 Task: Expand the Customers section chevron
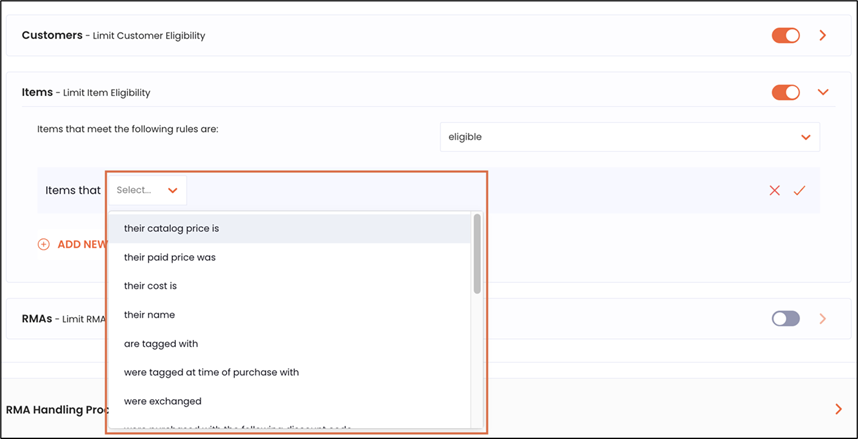click(823, 36)
